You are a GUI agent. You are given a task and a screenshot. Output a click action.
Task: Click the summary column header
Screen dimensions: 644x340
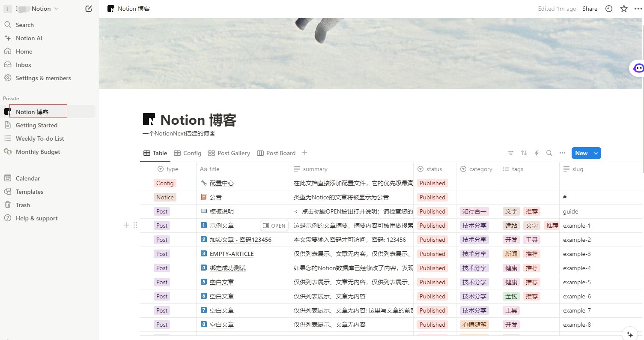point(352,169)
